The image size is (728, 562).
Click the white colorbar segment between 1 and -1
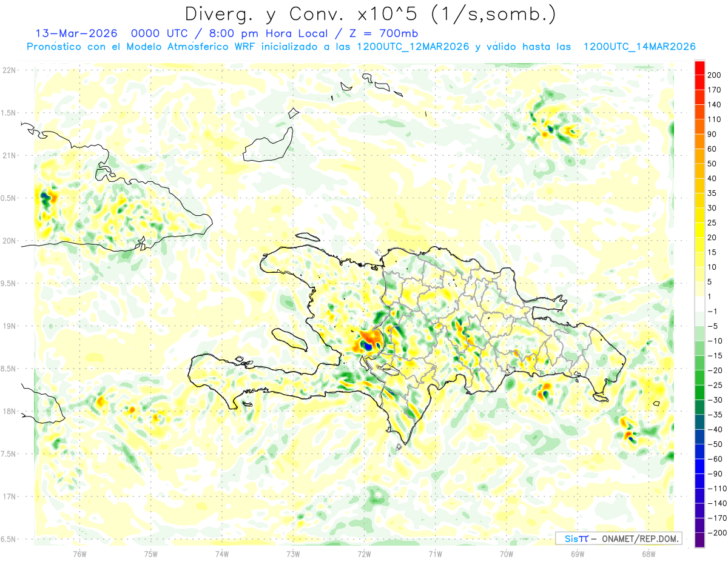point(699,304)
